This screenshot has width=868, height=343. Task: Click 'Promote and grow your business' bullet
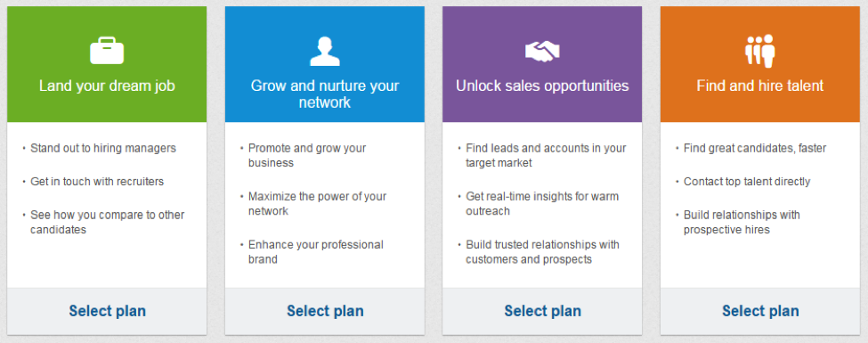pyautogui.click(x=306, y=156)
